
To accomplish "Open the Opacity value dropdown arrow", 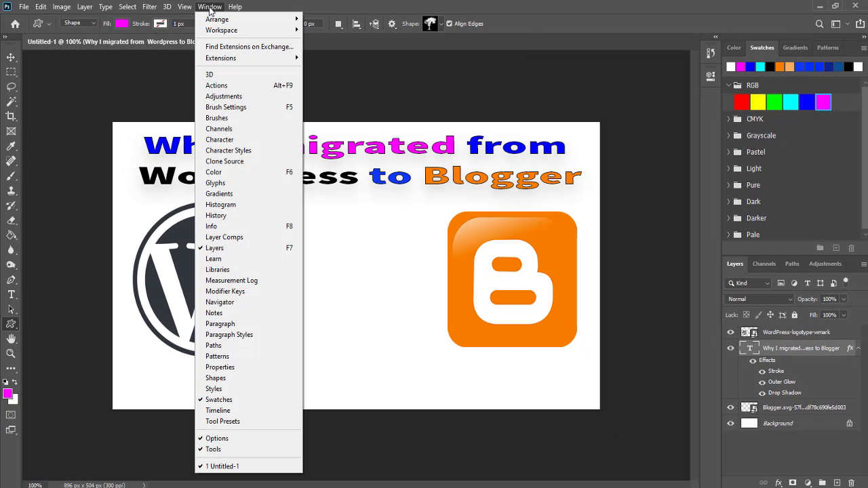I will [844, 299].
